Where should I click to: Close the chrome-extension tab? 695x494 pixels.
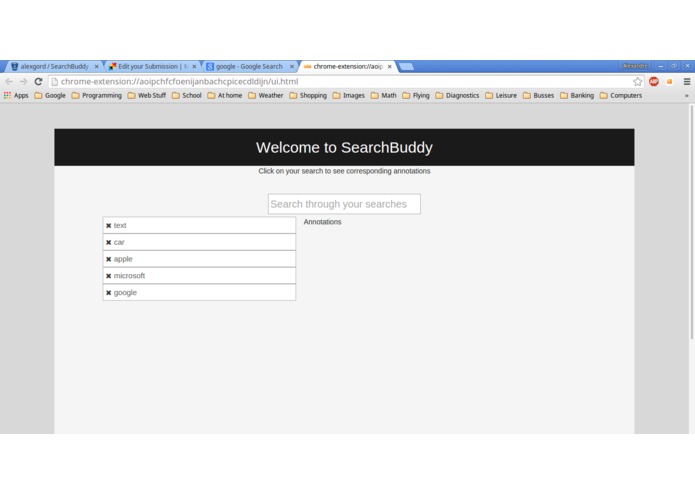pos(390,66)
